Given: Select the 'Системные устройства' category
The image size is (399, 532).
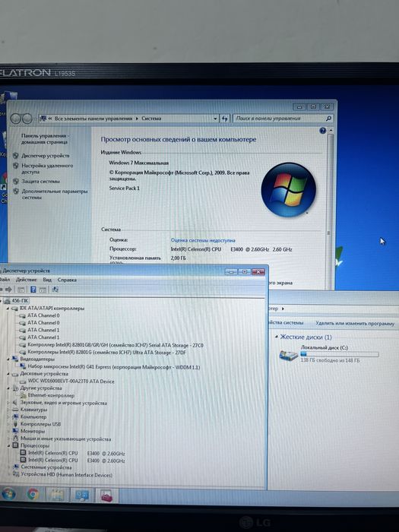Looking at the screenshot, I should click(46, 467).
